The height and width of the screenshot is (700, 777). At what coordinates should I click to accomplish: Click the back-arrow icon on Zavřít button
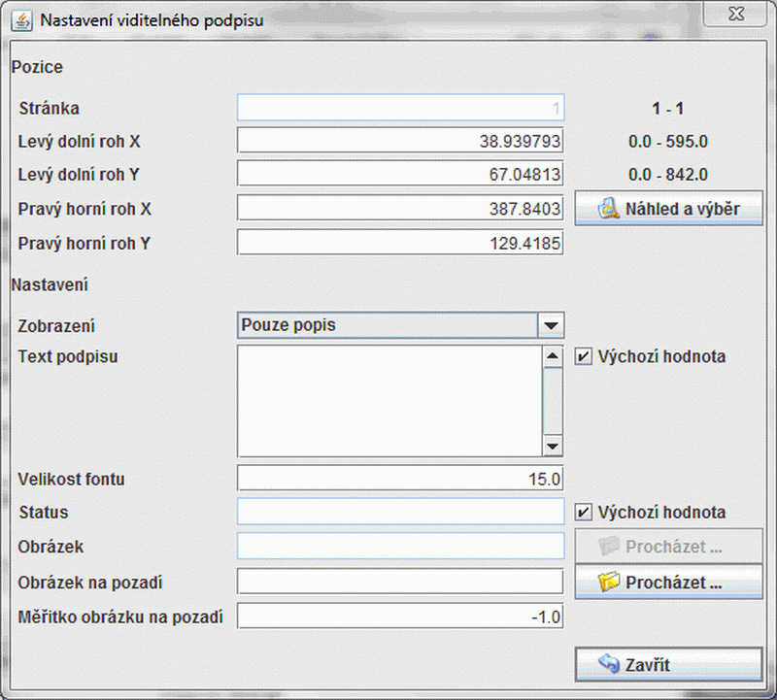[609, 663]
